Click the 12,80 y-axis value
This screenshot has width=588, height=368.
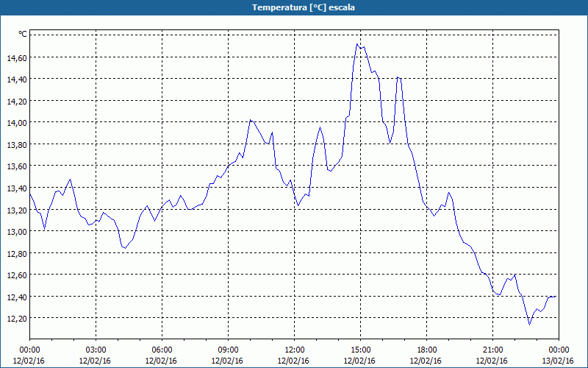pos(17,253)
